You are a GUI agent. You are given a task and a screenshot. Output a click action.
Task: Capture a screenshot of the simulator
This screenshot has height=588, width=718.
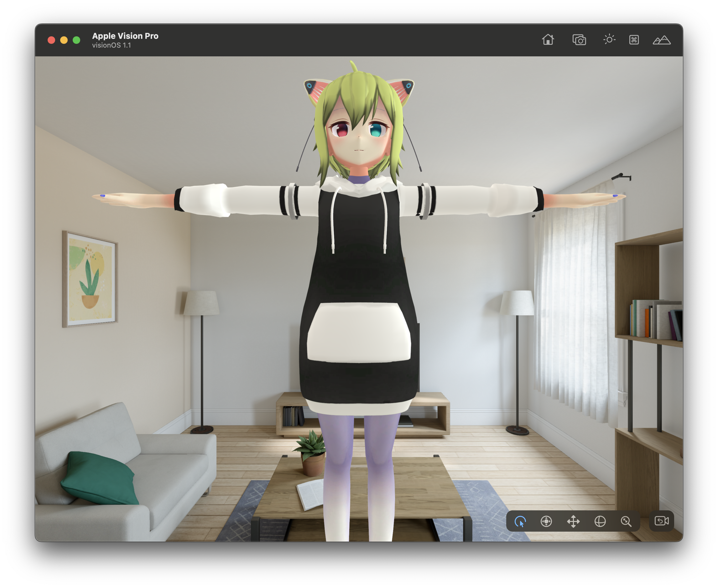tap(580, 40)
